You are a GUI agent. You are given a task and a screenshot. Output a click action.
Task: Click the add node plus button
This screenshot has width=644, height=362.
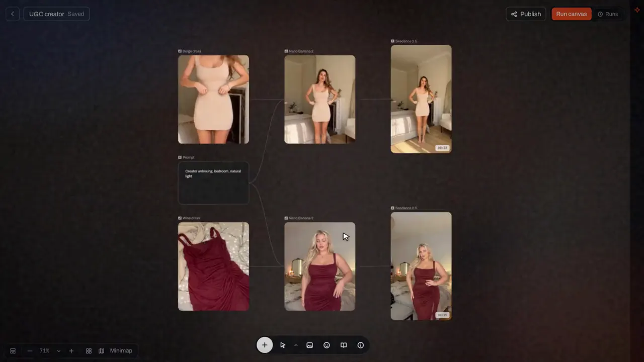265,345
